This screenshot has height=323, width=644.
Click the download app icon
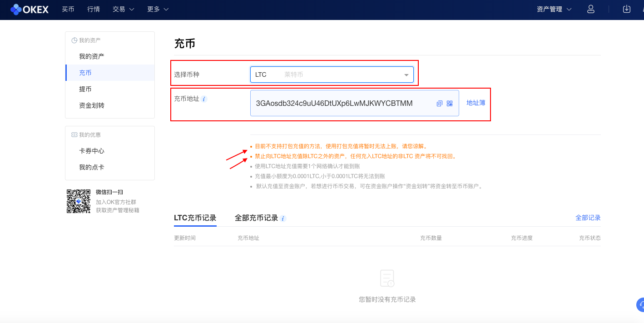627,9
